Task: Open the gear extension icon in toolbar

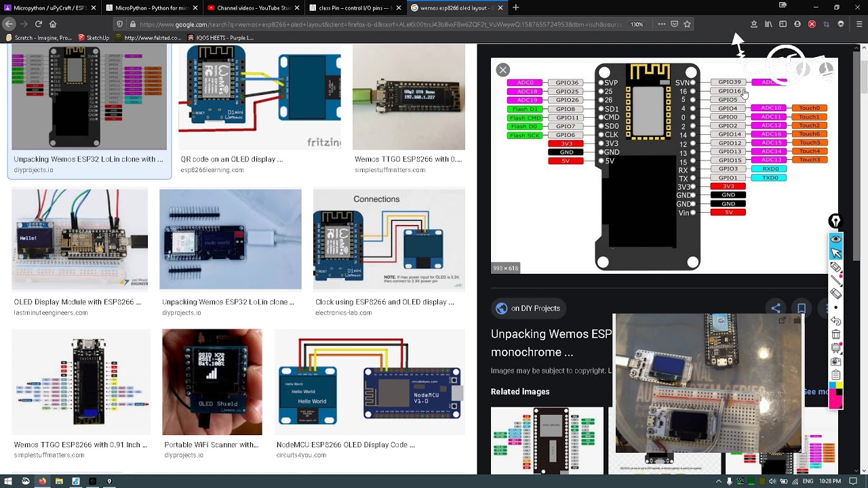Action: click(841, 24)
